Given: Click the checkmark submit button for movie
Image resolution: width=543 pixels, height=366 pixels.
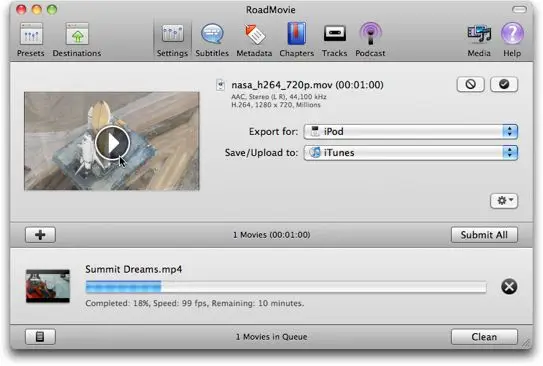Looking at the screenshot, I should [x=504, y=84].
